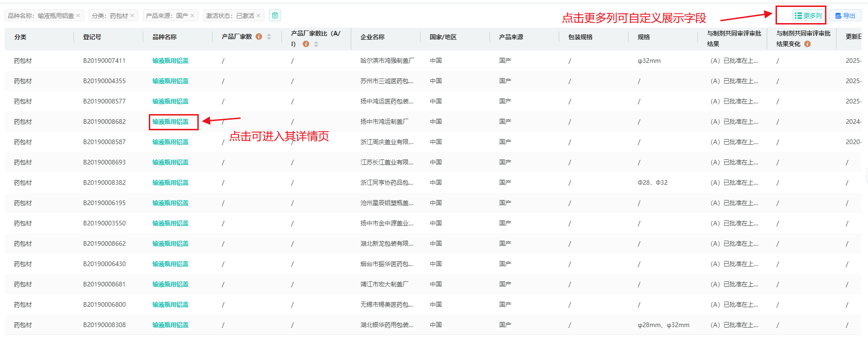This screenshot has width=868, height=340.
Task: Sort table by 产品厂家数比 (A/I) column
Action: click(316, 44)
